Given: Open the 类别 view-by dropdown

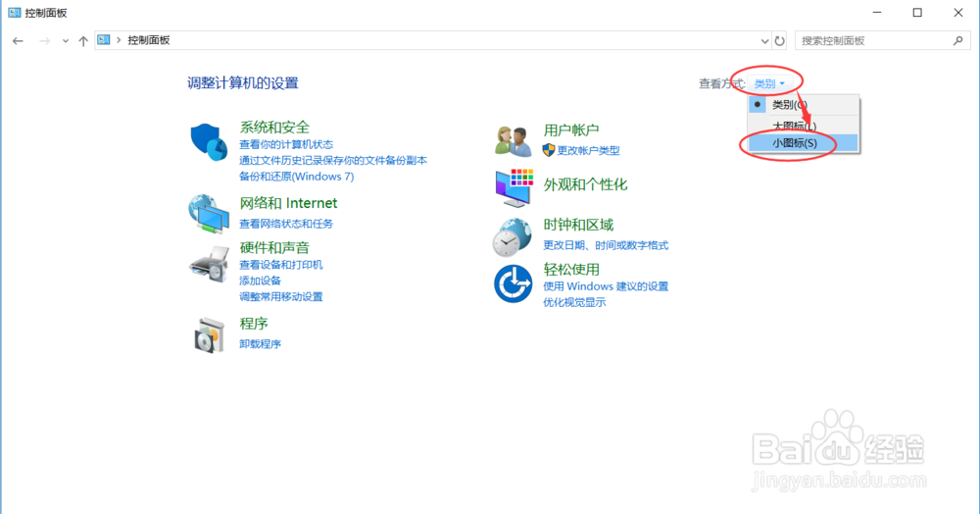Looking at the screenshot, I should point(769,83).
